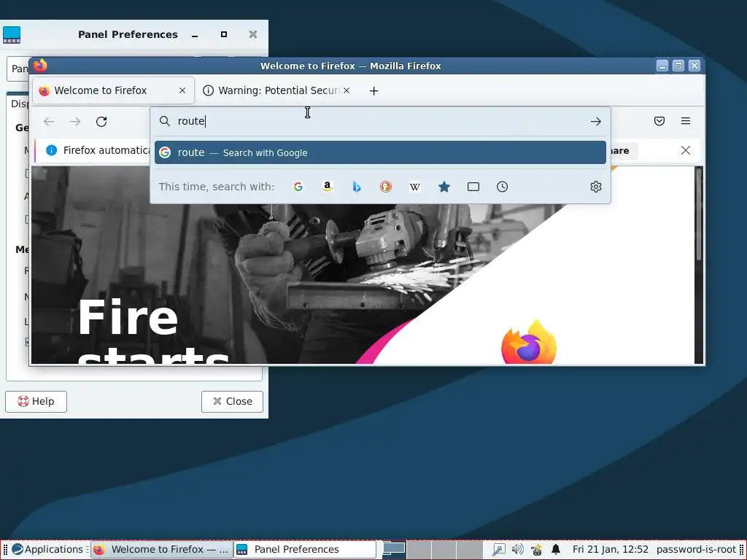747x560 pixels.
Task: Click the go arrow in address bar
Action: pos(595,122)
